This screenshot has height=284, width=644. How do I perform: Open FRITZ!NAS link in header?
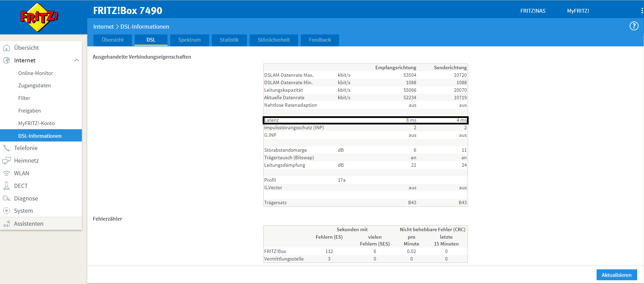click(x=533, y=11)
